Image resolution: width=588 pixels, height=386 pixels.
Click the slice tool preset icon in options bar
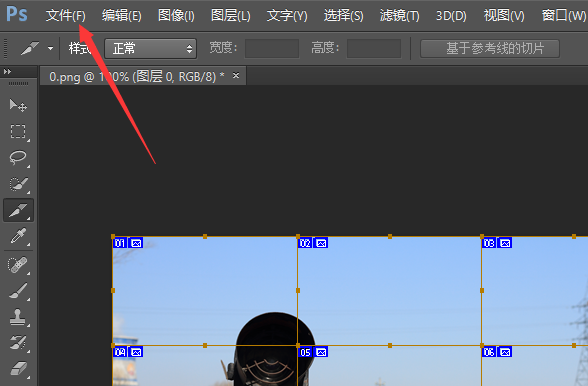[x=30, y=48]
